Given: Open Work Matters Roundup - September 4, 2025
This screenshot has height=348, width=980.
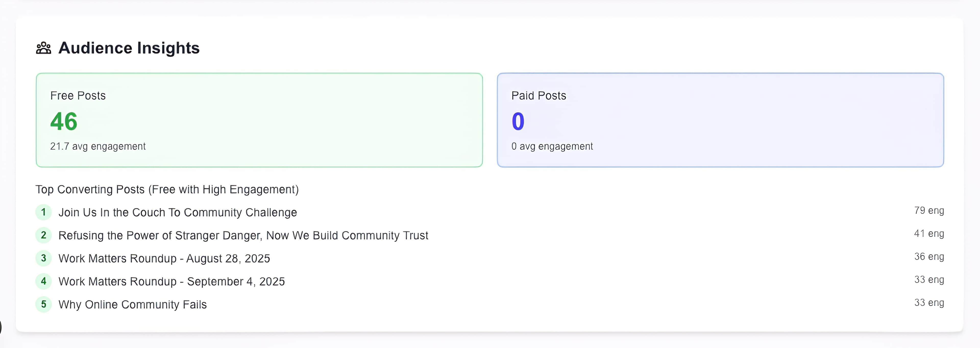Looking at the screenshot, I should point(171,281).
